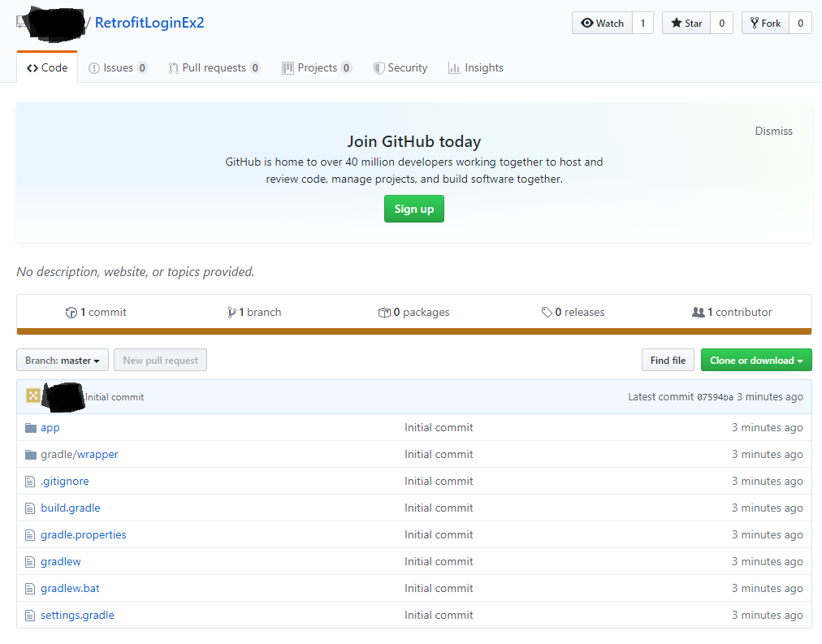Viewport: 822px width, 644px height.
Task: Click the New pull request button
Action: pyautogui.click(x=160, y=360)
